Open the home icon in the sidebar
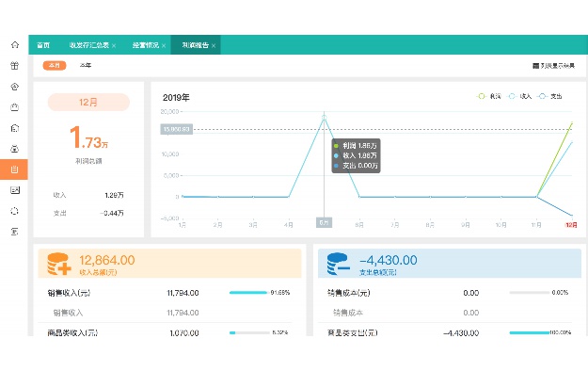This screenshot has height=371, width=588. (x=15, y=44)
